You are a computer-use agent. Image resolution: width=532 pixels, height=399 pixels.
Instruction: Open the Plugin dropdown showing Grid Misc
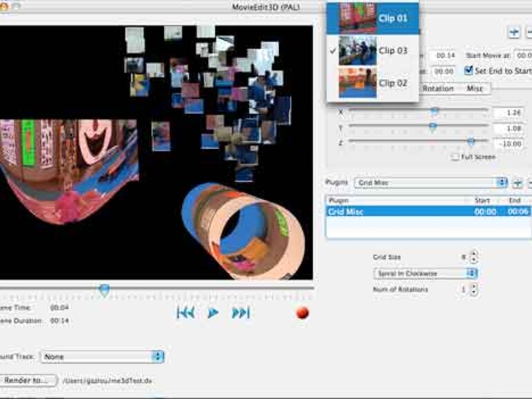click(x=430, y=183)
